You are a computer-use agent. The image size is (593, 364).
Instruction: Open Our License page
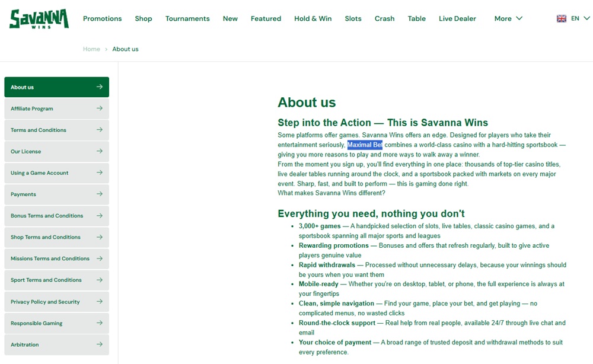[57, 151]
